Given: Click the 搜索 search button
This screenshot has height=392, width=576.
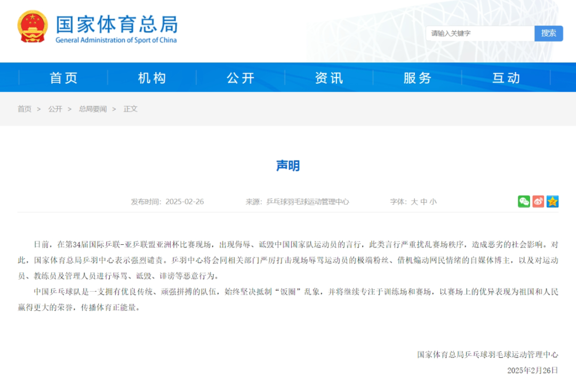Looking at the screenshot, I should pyautogui.click(x=548, y=34).
